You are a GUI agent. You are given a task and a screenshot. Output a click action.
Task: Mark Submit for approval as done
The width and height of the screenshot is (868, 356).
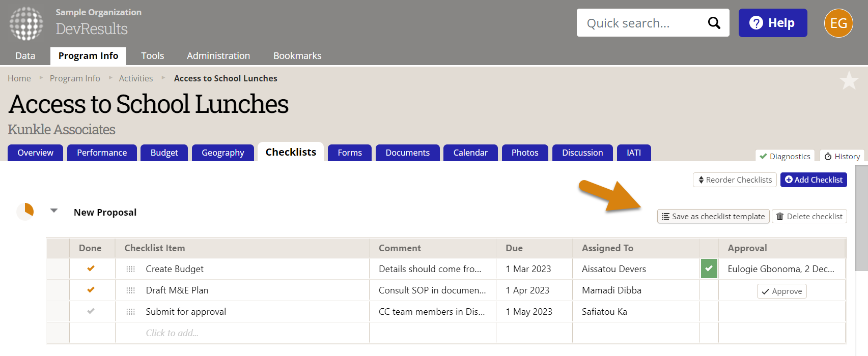(x=91, y=311)
